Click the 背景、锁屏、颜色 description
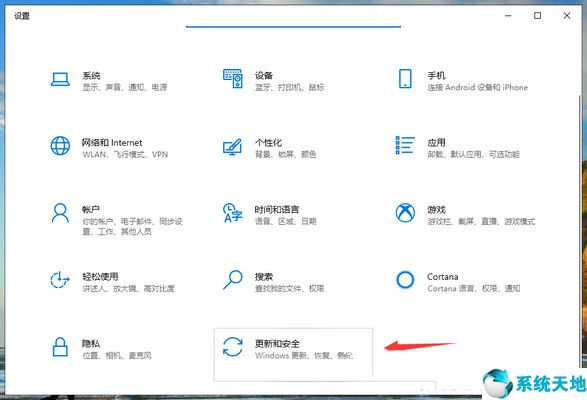Image resolution: width=587 pixels, height=400 pixels. pos(286,154)
